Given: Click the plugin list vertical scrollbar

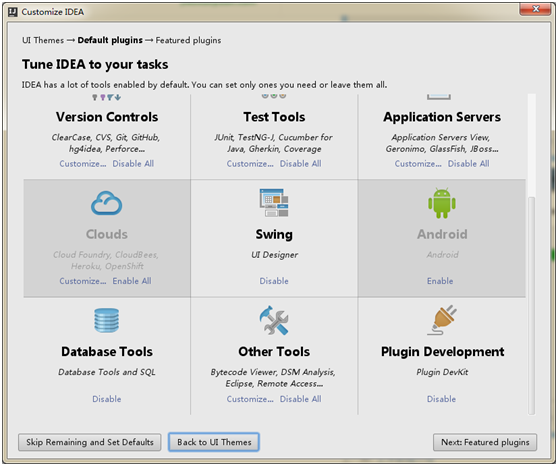Looking at the screenshot, I should (531, 305).
